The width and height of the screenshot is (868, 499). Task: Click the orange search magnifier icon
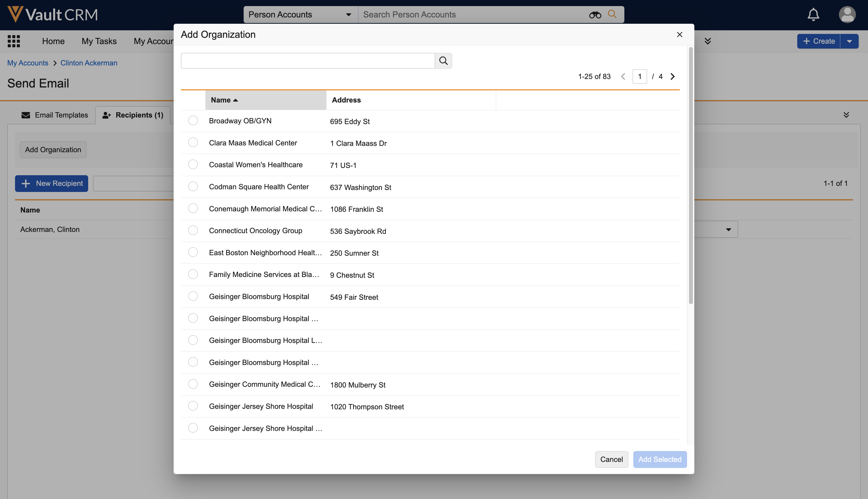(x=612, y=14)
